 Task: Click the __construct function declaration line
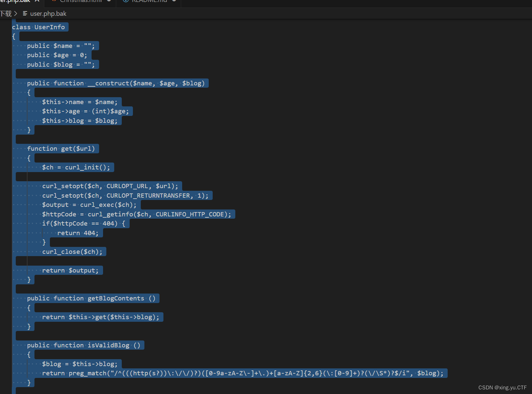[116, 83]
